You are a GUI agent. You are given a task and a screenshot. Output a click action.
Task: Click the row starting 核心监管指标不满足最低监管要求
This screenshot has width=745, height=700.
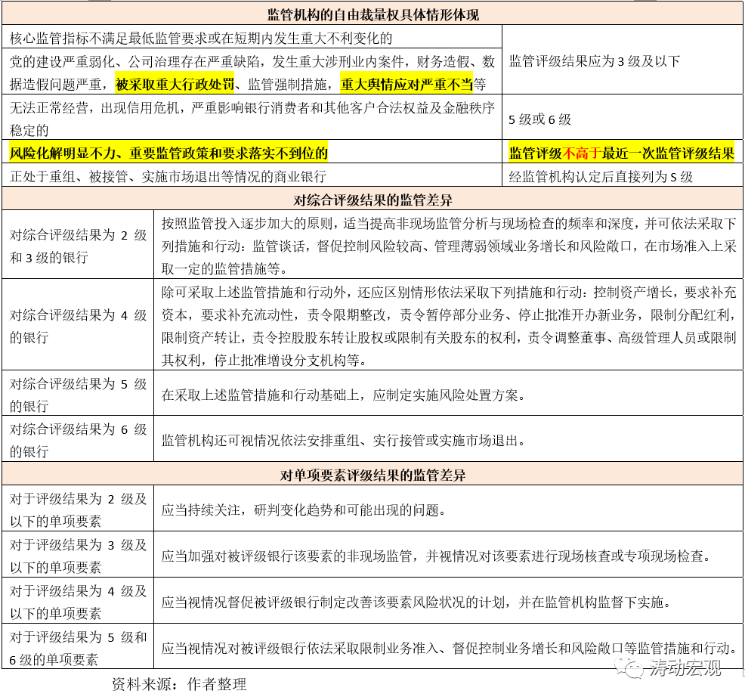[201, 37]
